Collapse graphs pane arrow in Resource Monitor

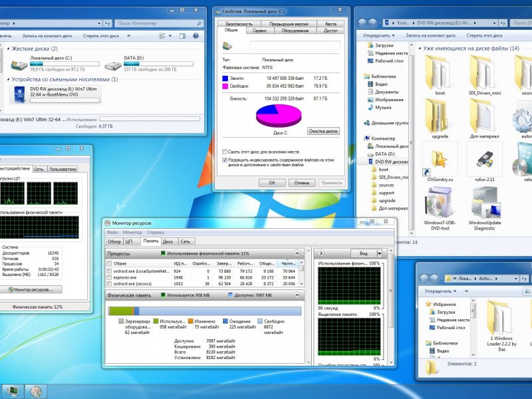point(321,253)
